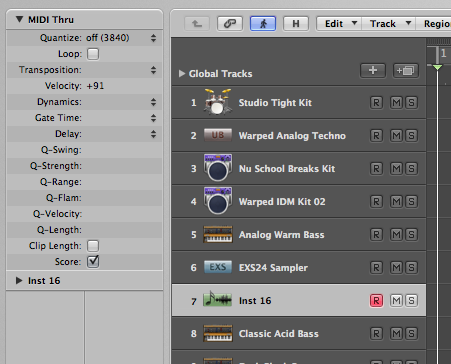
Task: Toggle the Catch playhead running-man button
Action: point(263,24)
